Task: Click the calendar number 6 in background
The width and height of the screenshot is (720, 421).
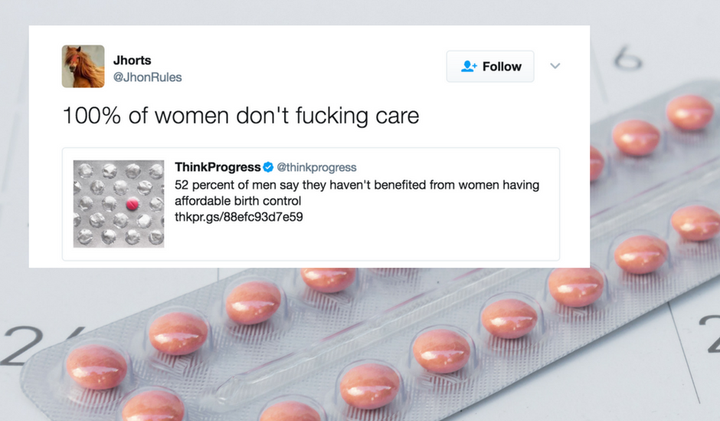Action: (628, 58)
